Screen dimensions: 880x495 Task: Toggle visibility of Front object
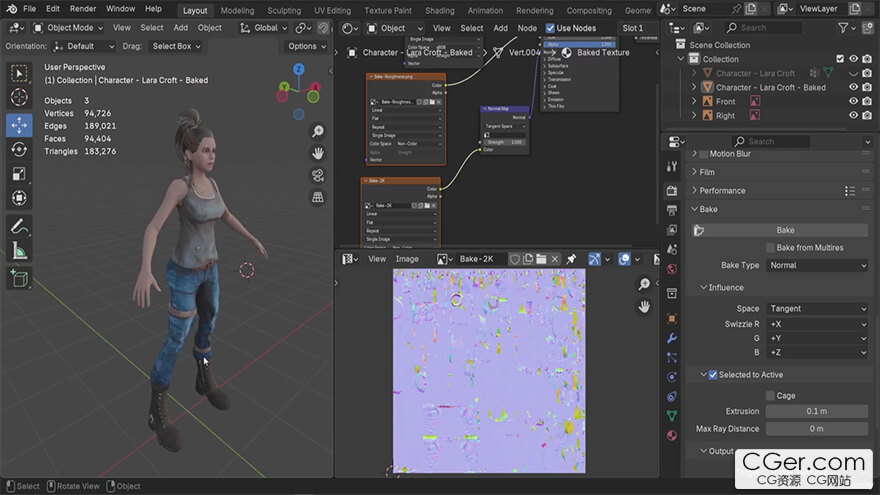[x=853, y=102]
